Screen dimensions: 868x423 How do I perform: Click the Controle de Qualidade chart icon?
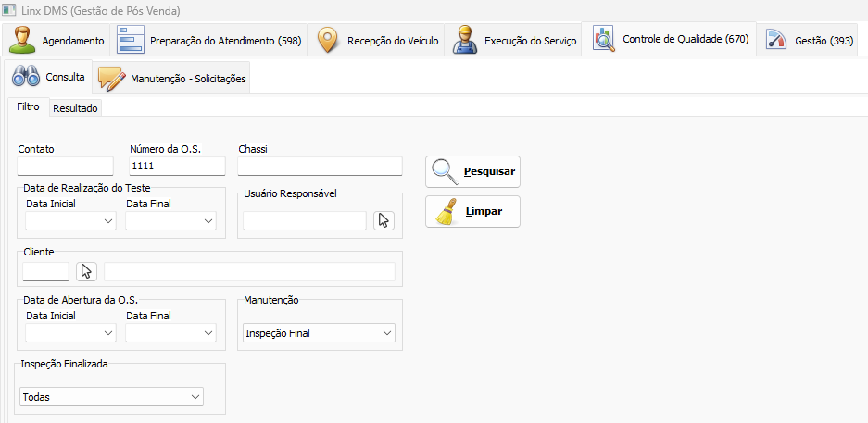tap(603, 41)
